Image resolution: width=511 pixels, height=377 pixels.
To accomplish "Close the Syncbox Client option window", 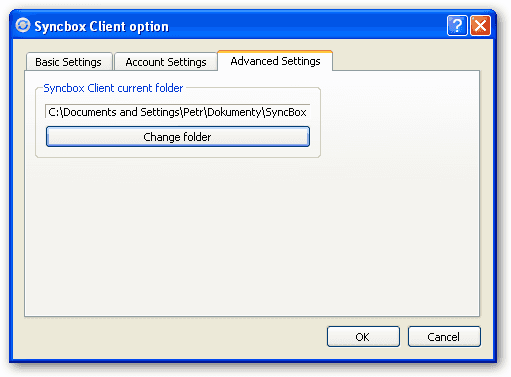I will (480, 25).
